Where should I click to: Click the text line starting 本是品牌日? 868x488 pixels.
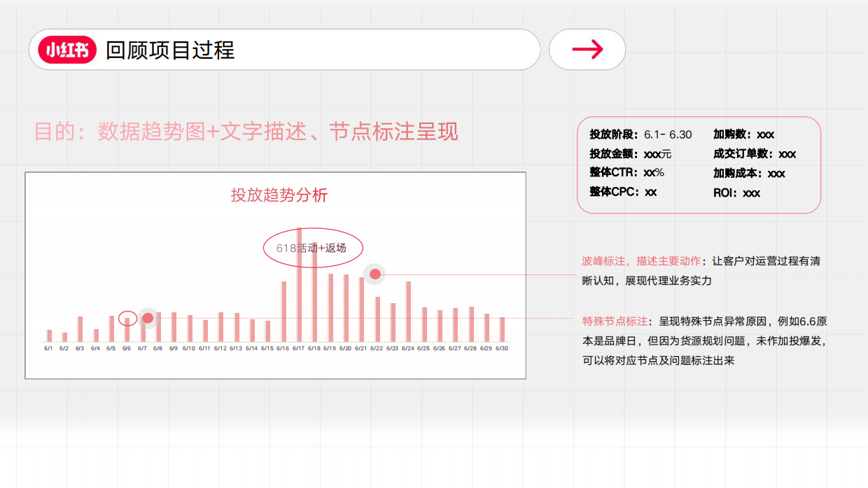point(705,341)
